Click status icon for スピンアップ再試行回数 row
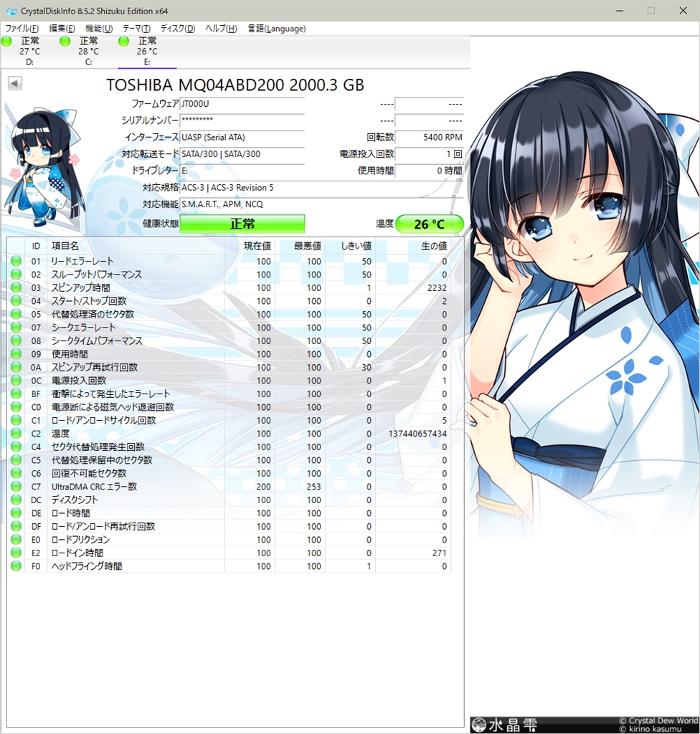This screenshot has width=700, height=734. [x=16, y=367]
